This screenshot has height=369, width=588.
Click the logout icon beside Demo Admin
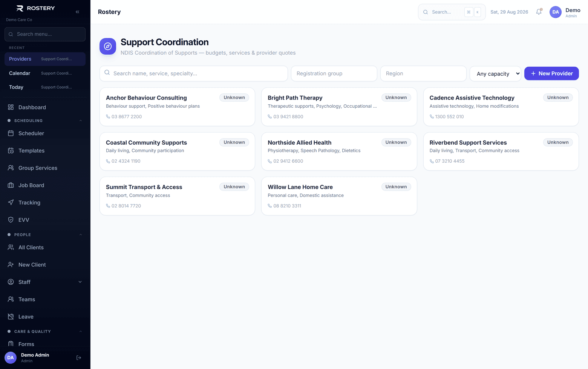pos(79,358)
